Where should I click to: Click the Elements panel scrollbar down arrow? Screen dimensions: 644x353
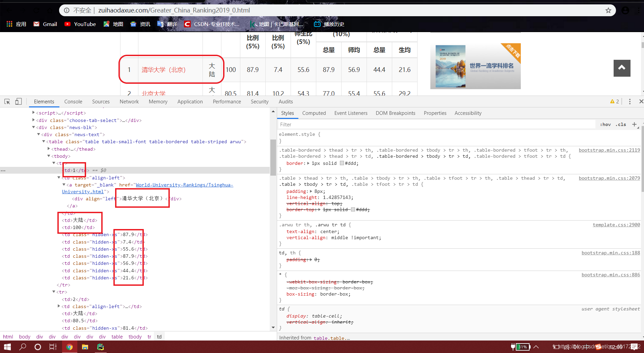coord(273,327)
